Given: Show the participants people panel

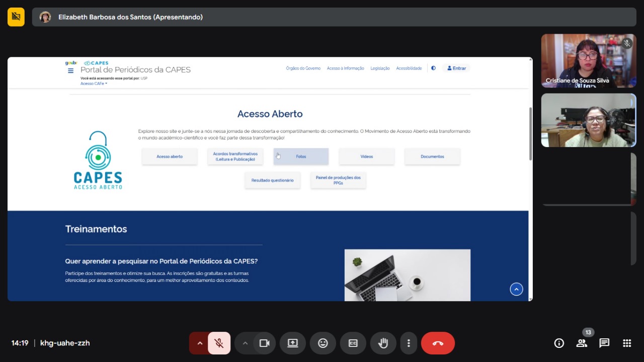Looking at the screenshot, I should click(x=582, y=343).
